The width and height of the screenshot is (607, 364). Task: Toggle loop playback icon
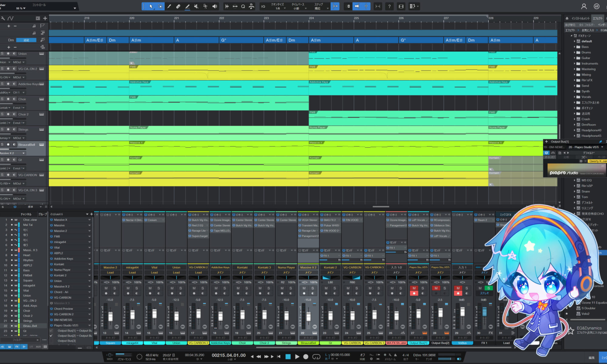316,356
